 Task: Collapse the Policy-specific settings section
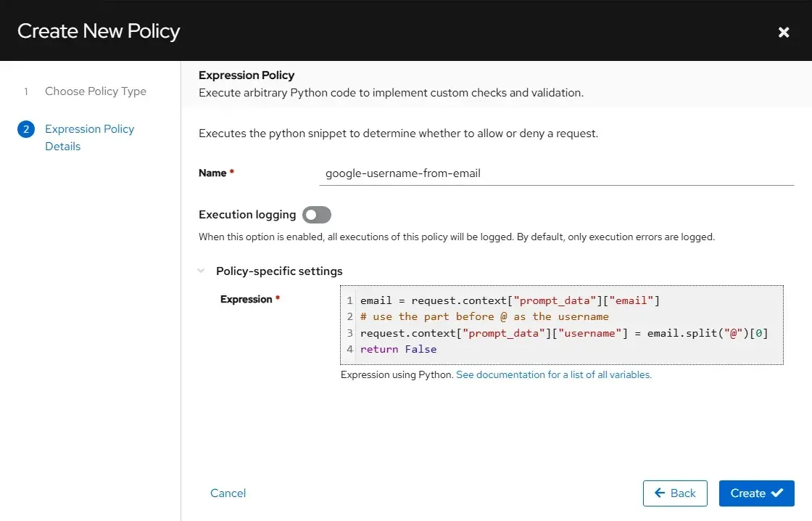(x=201, y=271)
